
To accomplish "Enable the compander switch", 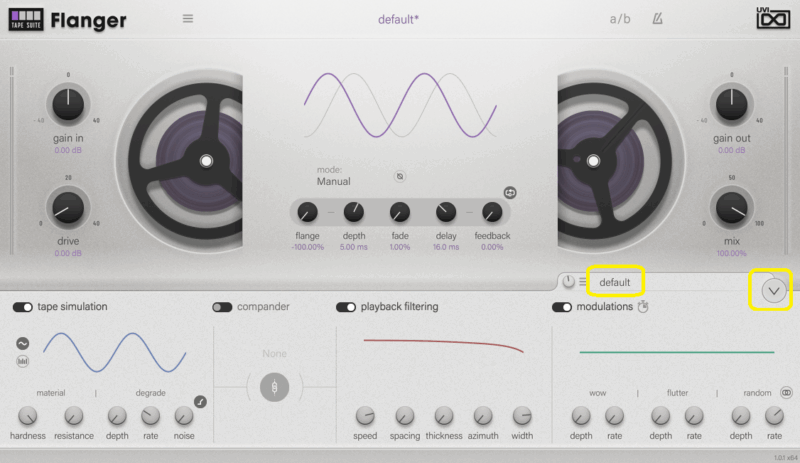I will 222,307.
